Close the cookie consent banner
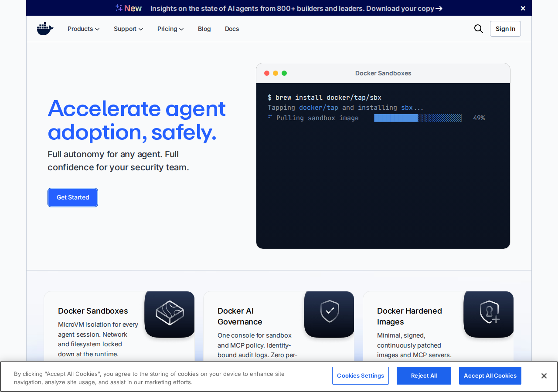Image resolution: width=558 pixels, height=392 pixels. [x=544, y=376]
